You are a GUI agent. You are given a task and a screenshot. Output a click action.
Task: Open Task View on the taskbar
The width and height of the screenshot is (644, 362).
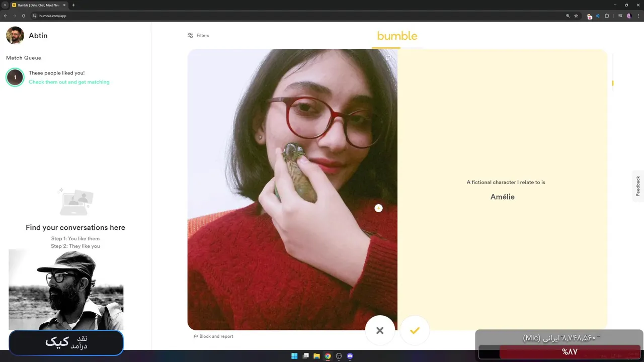[x=305, y=356]
